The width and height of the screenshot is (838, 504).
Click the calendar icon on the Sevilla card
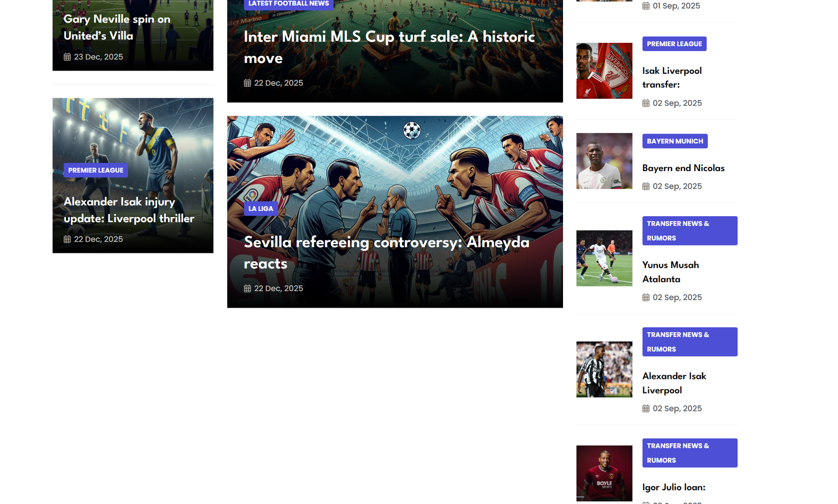point(247,288)
